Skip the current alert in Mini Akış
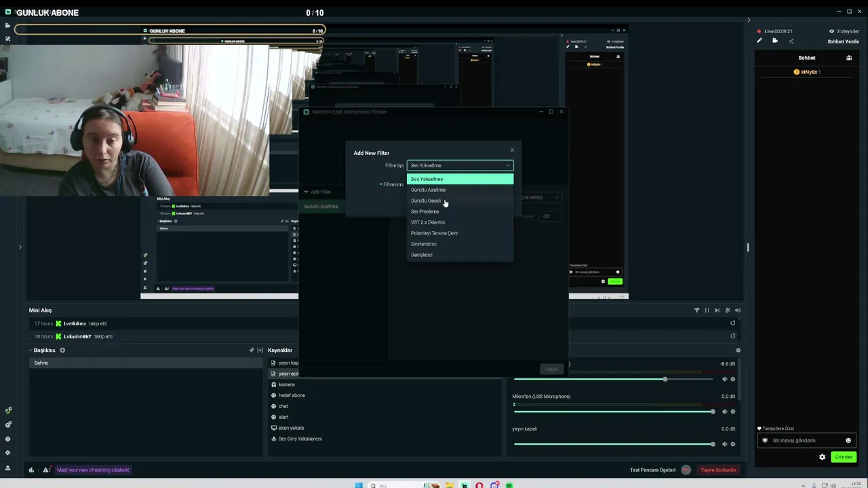 [717, 310]
